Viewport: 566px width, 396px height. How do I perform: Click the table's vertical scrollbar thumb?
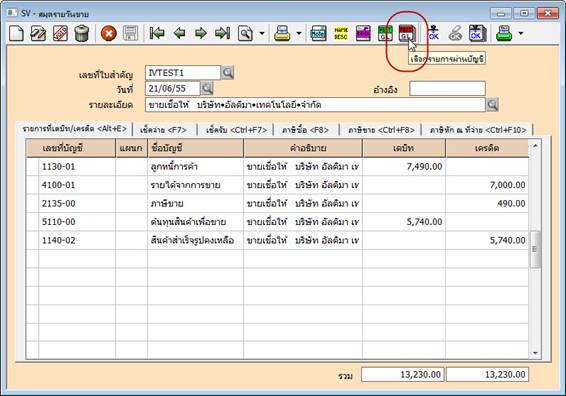point(535,249)
